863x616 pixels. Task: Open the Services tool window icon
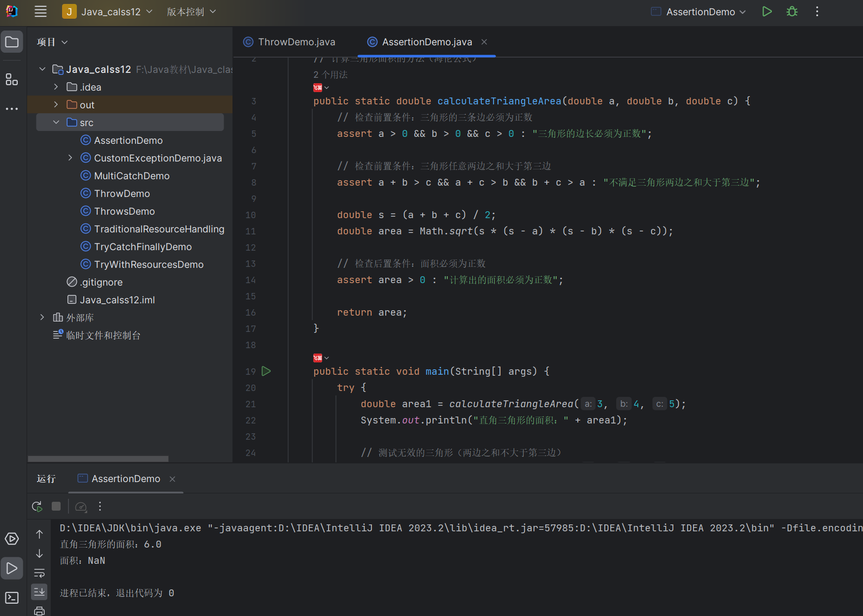12,539
